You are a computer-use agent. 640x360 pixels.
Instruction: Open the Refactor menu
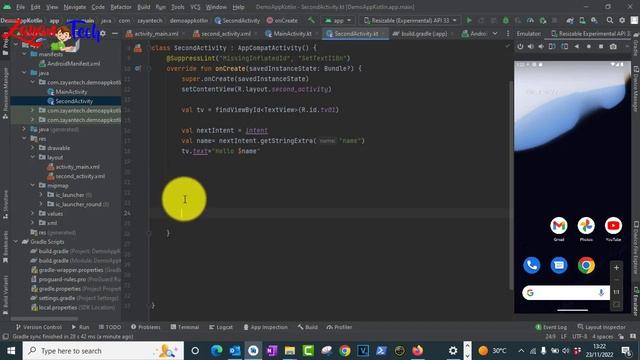(x=121, y=7)
